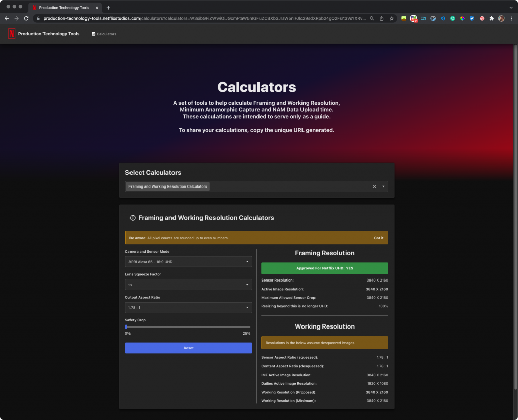Open the blue shield checkmark extension
Viewport: 518px width, 420px height.
[472, 19]
